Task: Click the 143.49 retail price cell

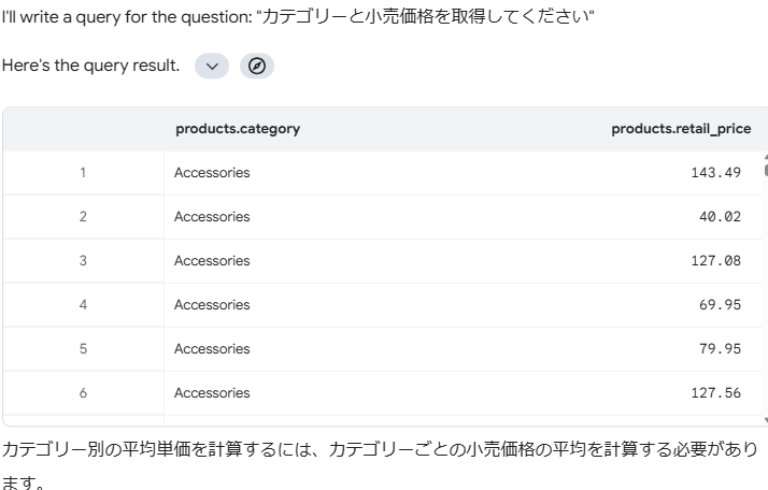Action: pyautogui.click(x=715, y=173)
